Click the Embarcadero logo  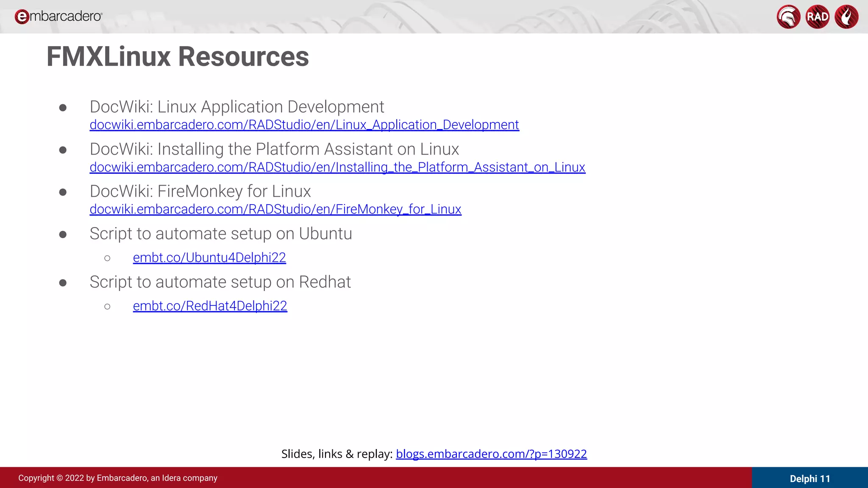point(58,17)
